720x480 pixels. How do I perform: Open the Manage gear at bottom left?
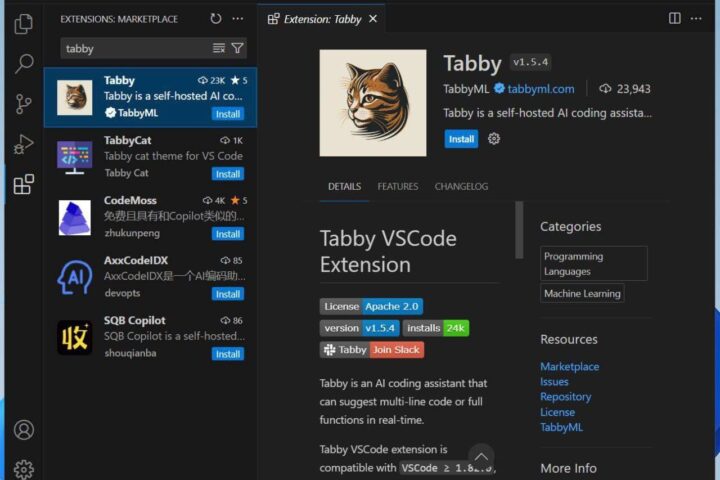point(23,469)
